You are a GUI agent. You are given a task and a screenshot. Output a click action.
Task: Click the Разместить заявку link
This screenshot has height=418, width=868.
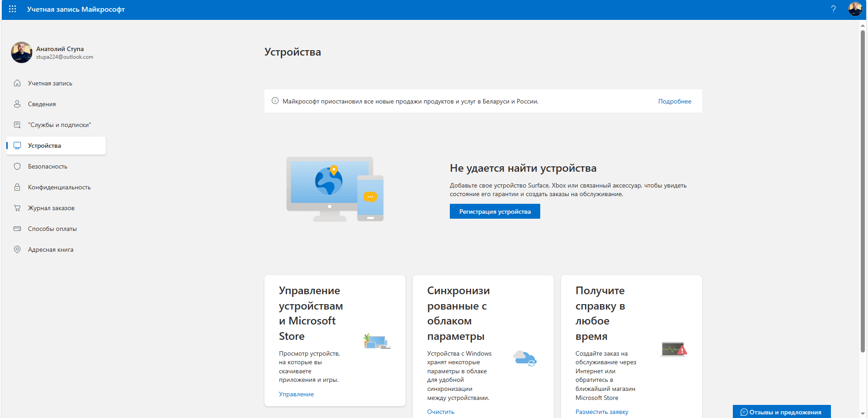tap(602, 412)
